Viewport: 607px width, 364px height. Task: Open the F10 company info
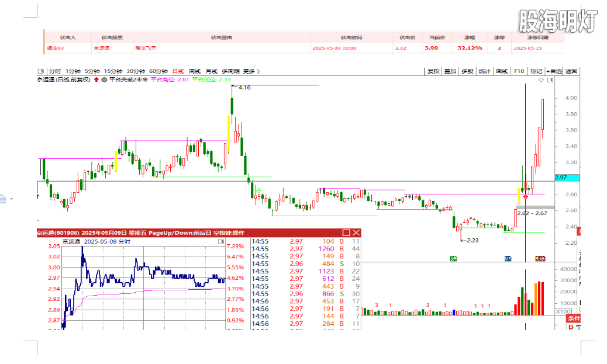pyautogui.click(x=519, y=71)
